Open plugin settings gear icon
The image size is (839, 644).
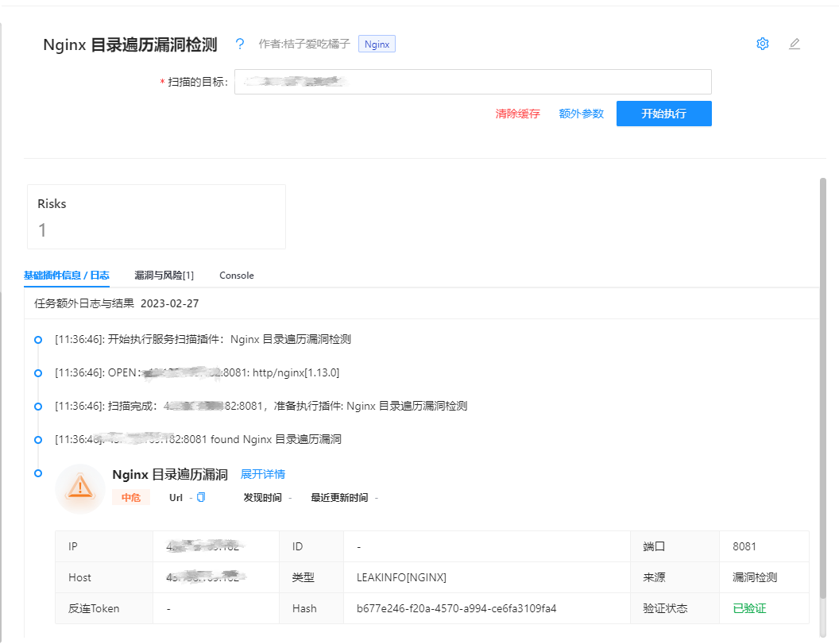pos(763,44)
